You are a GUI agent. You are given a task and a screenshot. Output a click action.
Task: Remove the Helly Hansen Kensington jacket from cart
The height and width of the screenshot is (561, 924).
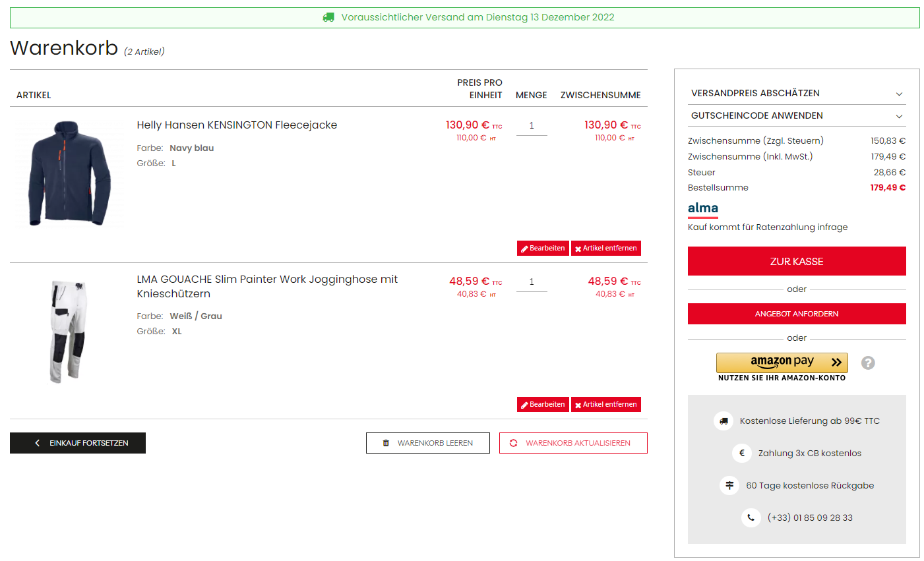tap(606, 248)
